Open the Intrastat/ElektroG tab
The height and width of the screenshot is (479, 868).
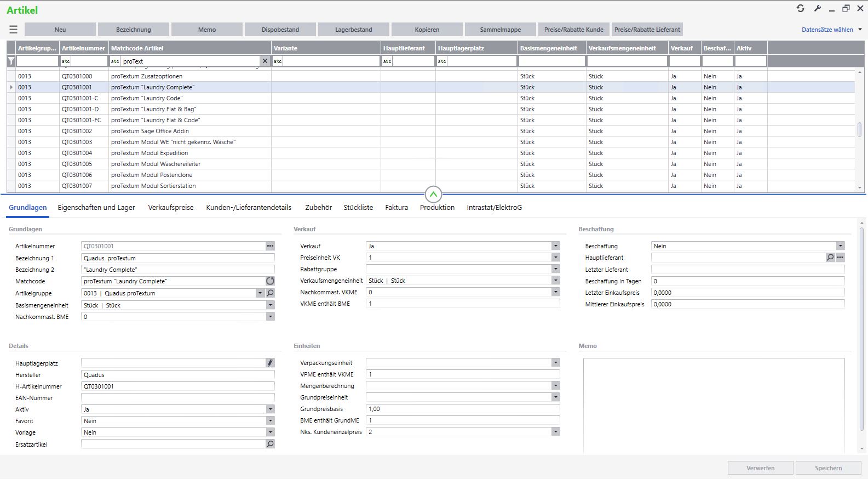click(x=495, y=208)
